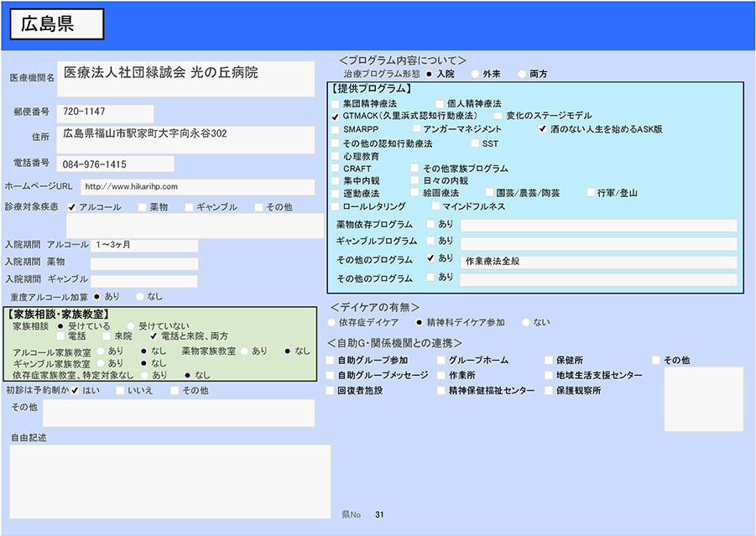The height and width of the screenshot is (536, 756).
Task: Select 外来 as treatment program type
Action: 475,74
